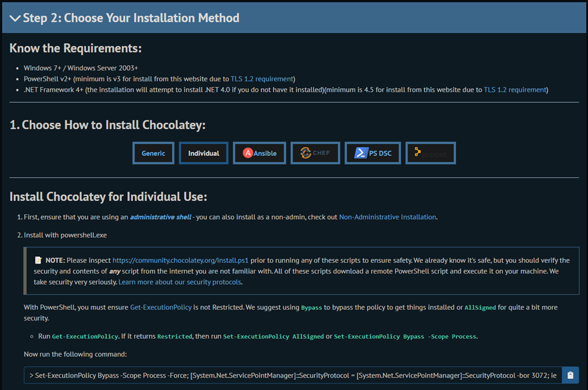The width and height of the screenshot is (588, 390).
Task: Click the 'Restricted' code word
Action: point(175,336)
